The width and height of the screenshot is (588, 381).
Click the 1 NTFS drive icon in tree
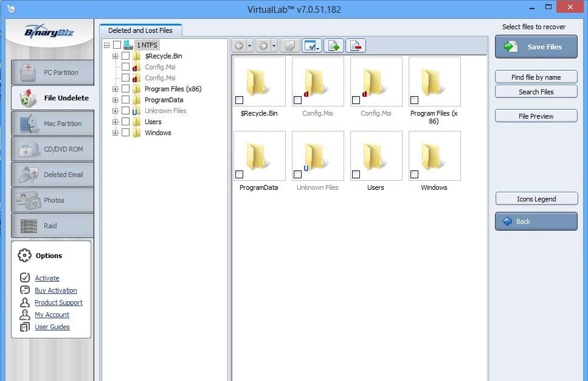point(128,45)
